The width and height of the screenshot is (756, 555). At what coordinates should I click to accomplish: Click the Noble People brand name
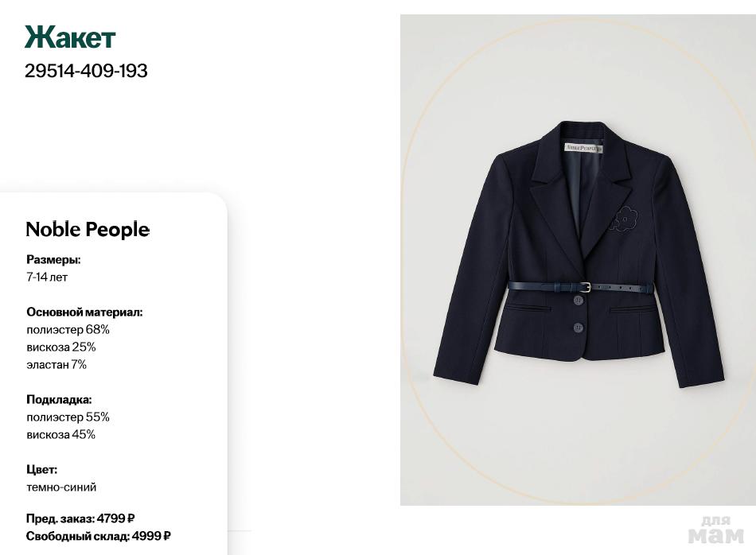[88, 229]
